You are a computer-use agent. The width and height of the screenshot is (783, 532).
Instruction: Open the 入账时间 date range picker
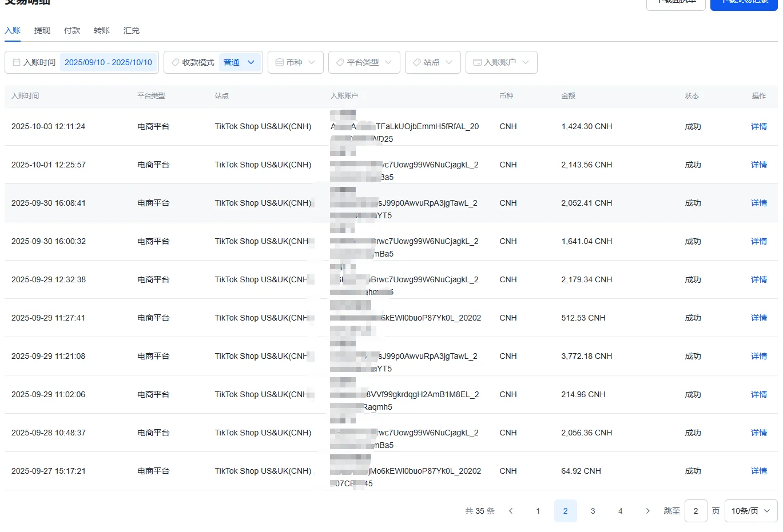[82, 62]
